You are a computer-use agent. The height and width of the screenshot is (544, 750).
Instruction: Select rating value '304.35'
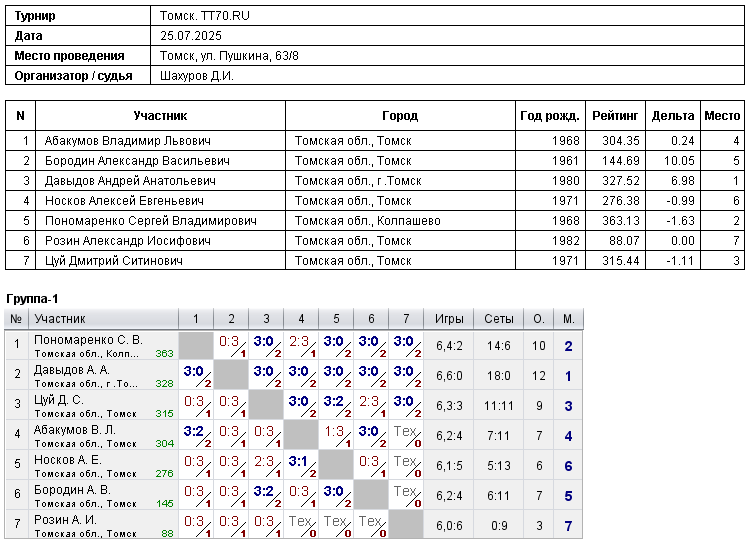coord(621,141)
